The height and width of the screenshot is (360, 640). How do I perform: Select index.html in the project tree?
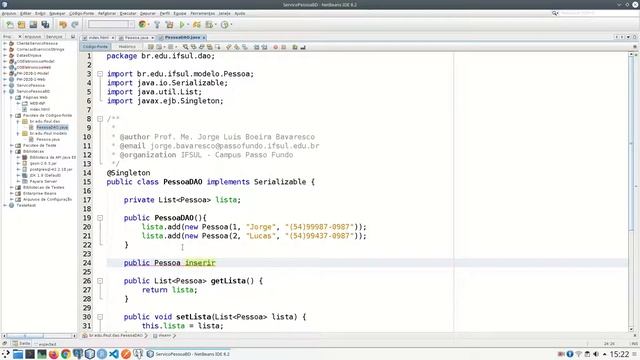[x=40, y=109]
